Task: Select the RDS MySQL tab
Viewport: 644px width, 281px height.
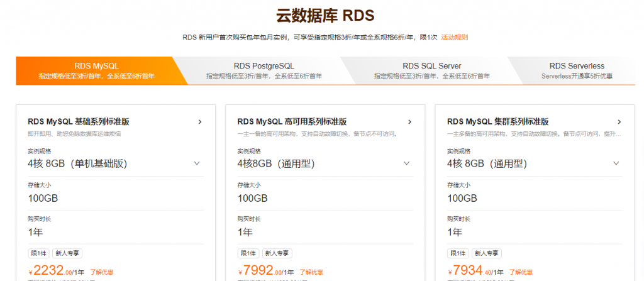Action: [96, 70]
